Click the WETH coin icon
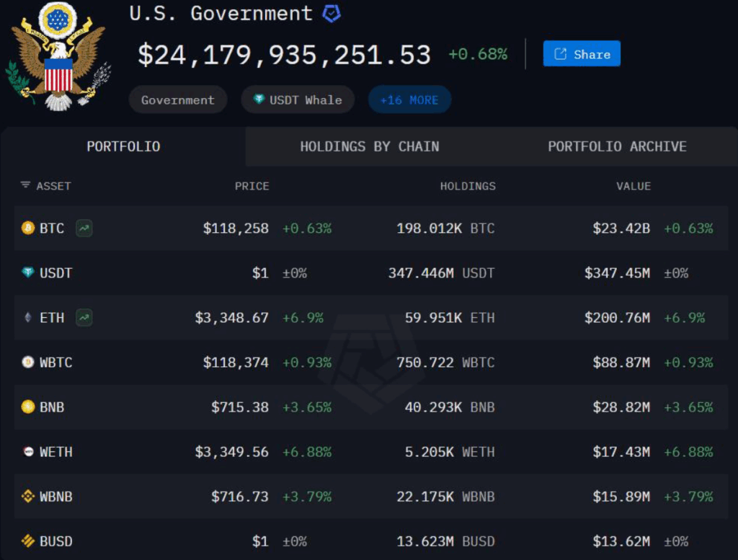Screen dimensions: 738x560 [28, 451]
